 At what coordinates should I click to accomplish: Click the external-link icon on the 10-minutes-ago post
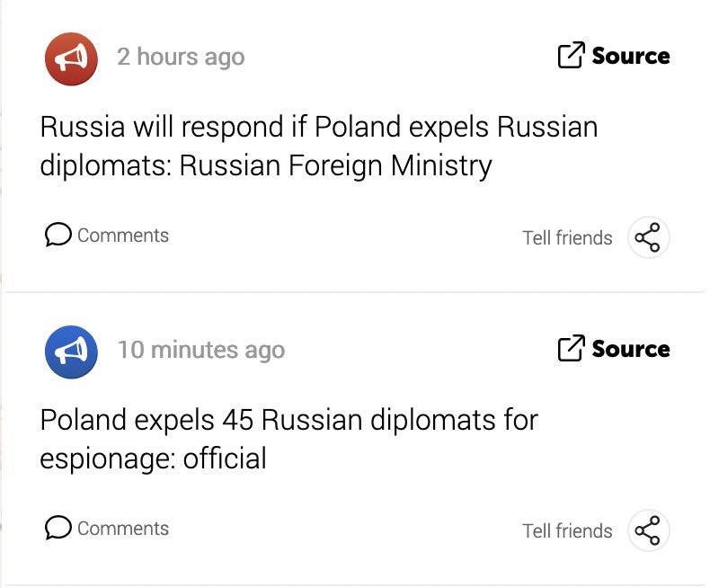pyautogui.click(x=571, y=349)
